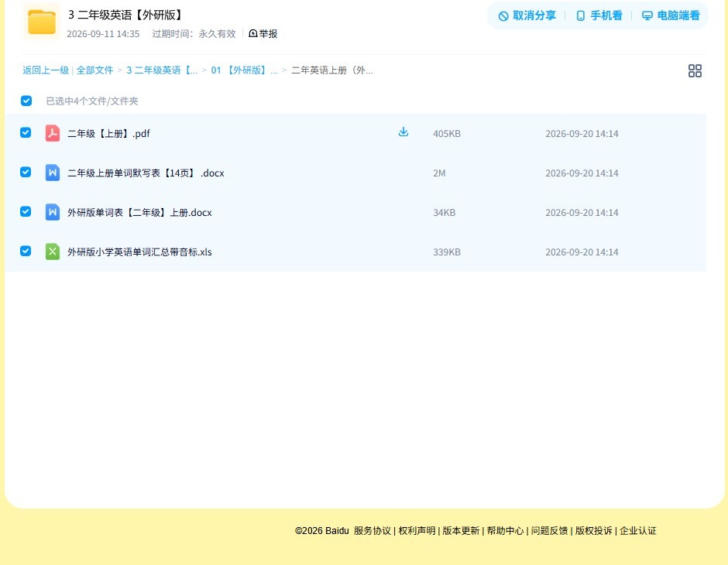Uncheck the select-all files checkbox
The image size is (728, 565).
tap(26, 101)
